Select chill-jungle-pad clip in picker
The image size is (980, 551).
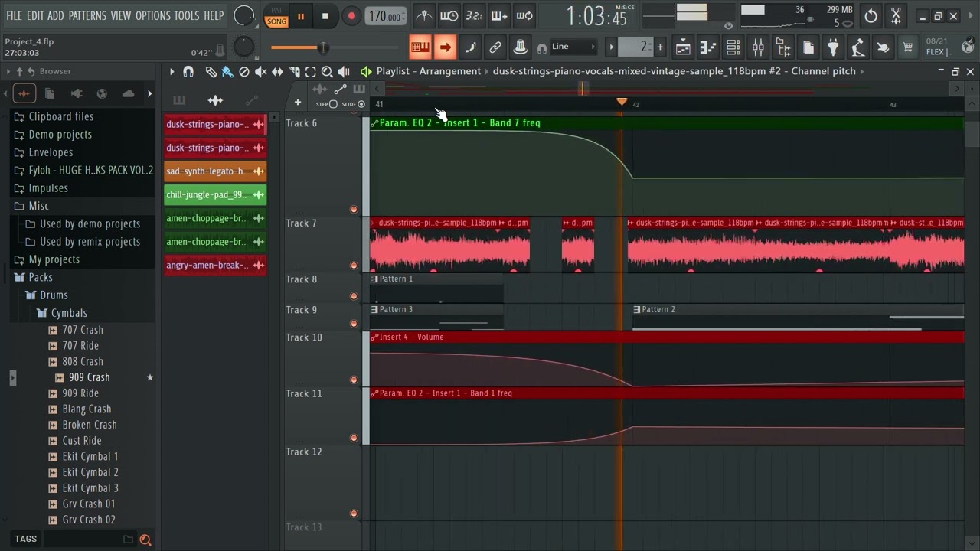pos(215,195)
